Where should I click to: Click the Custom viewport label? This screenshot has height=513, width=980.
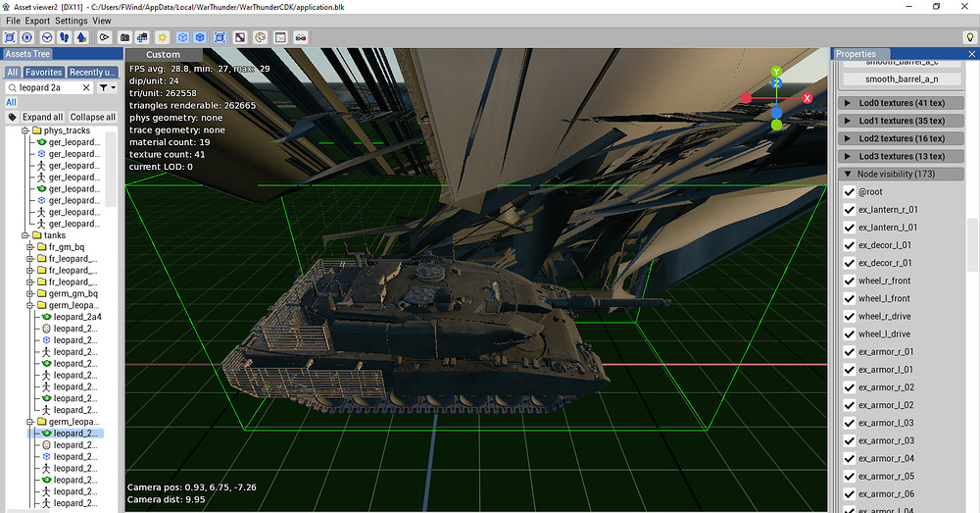pyautogui.click(x=163, y=55)
